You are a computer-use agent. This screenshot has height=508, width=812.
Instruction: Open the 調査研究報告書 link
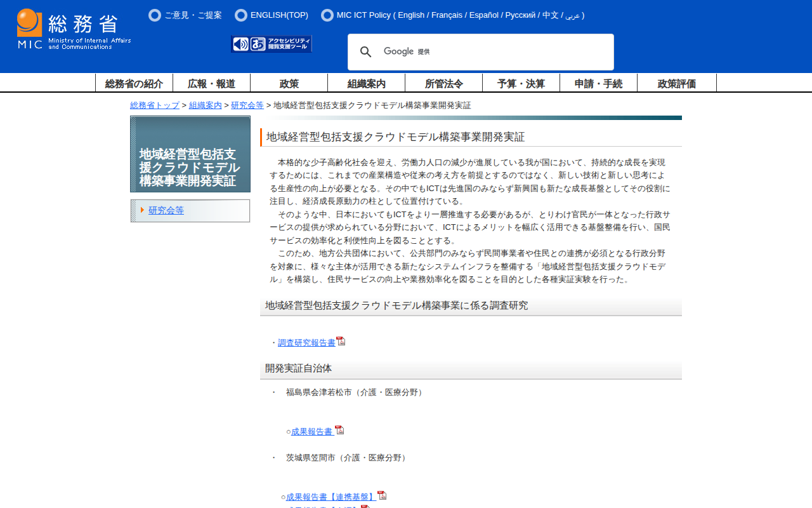tap(306, 343)
